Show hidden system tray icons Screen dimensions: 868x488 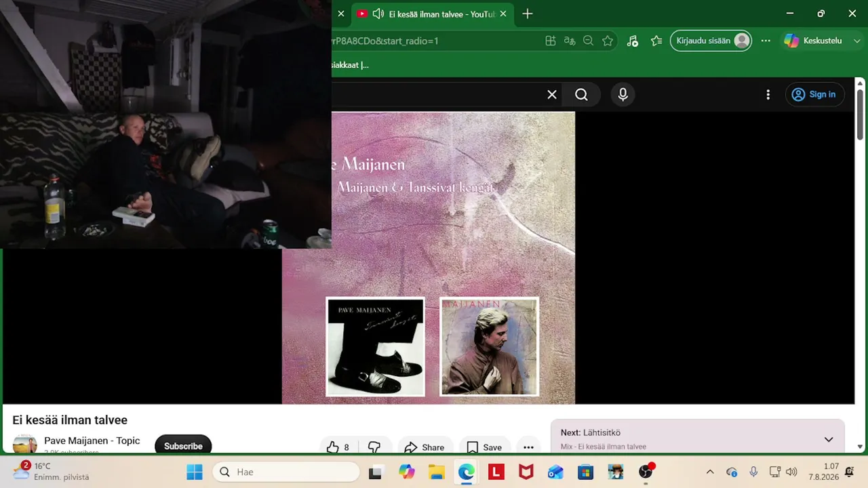[710, 472]
